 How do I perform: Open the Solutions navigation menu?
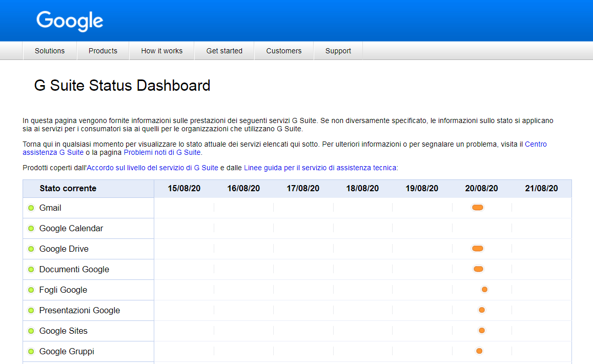click(49, 51)
